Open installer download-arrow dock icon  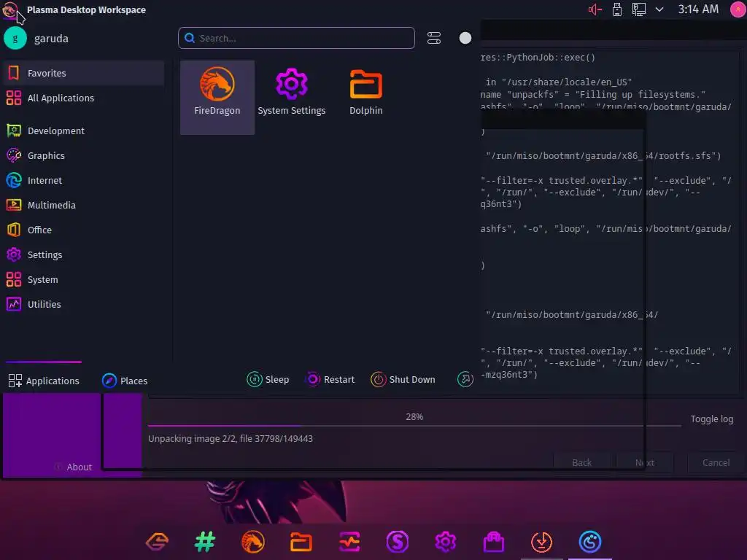(542, 542)
